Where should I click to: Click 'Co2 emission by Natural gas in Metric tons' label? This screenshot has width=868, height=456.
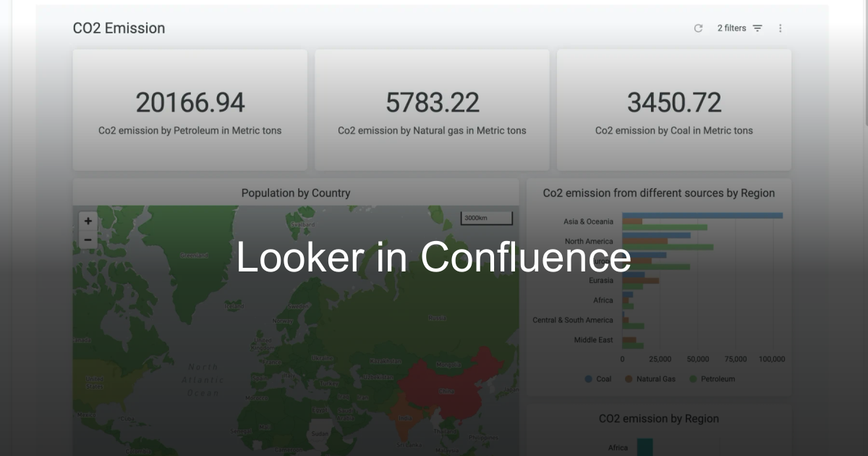click(432, 131)
